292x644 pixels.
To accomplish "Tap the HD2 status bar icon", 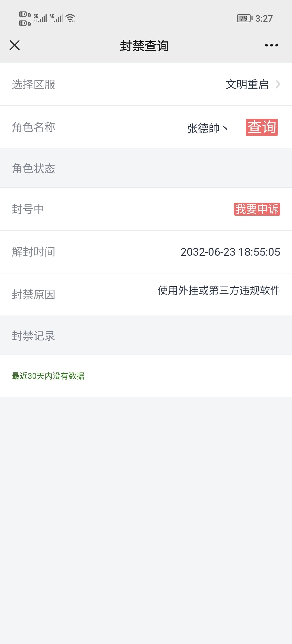I will (x=25, y=23).
